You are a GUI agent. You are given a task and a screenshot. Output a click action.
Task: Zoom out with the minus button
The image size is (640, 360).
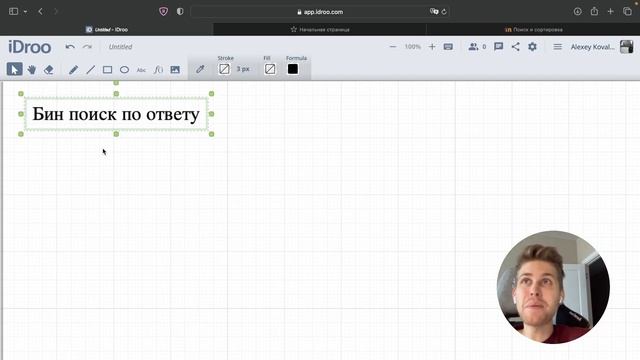[393, 47]
